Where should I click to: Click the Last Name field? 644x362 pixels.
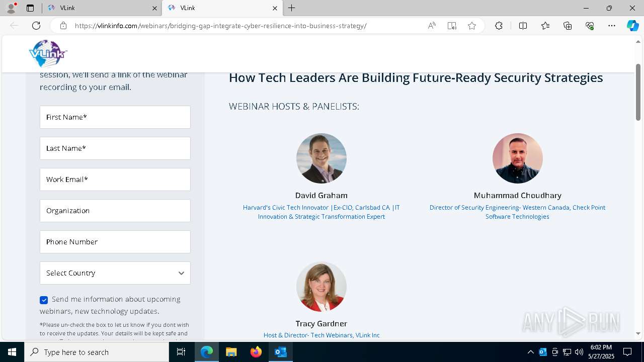(x=115, y=148)
